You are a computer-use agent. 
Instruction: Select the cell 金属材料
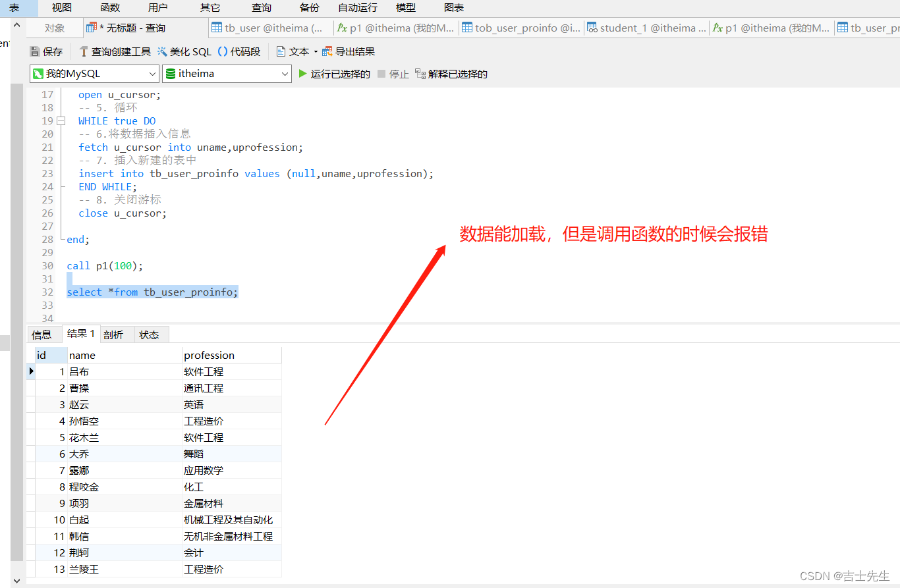point(232,503)
